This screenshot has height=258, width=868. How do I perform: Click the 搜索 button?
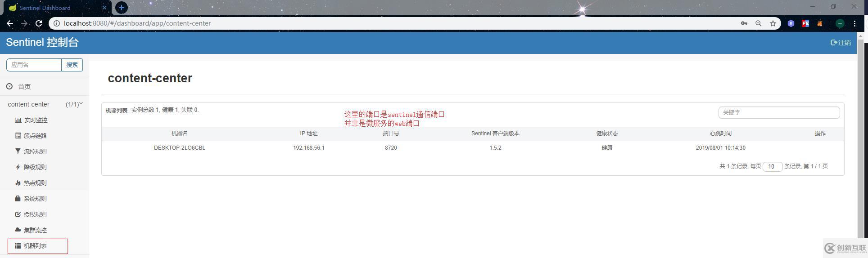click(x=72, y=65)
